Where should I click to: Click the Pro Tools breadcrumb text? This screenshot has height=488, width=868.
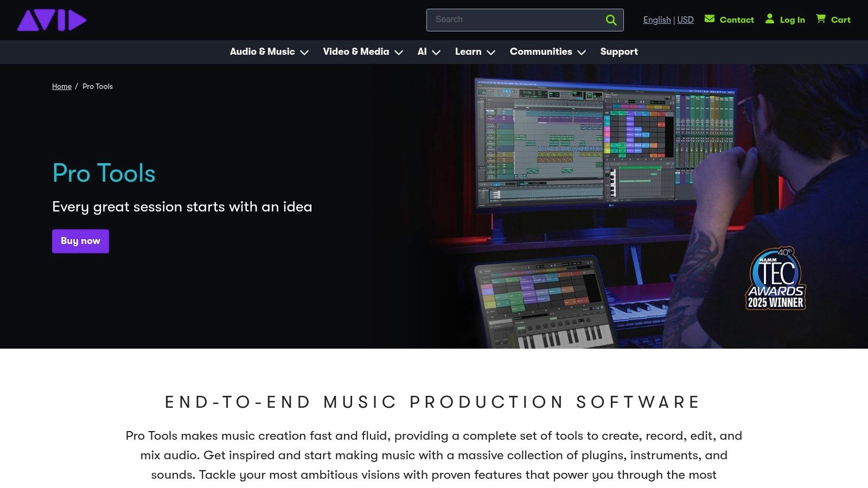[98, 86]
